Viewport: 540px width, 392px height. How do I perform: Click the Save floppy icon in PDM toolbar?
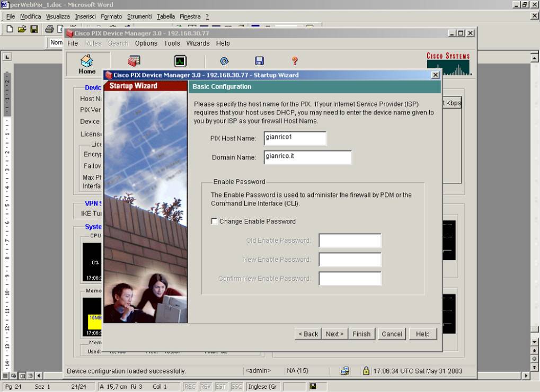click(x=259, y=61)
